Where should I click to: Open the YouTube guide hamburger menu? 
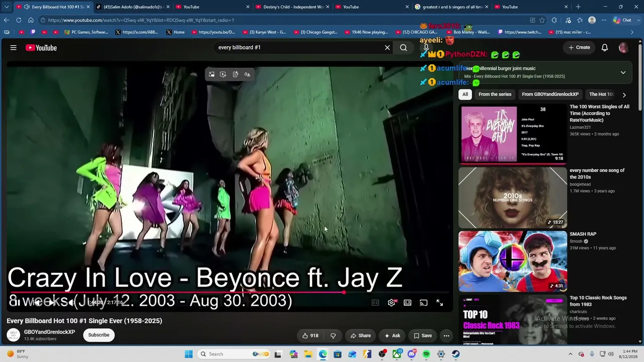(x=14, y=48)
